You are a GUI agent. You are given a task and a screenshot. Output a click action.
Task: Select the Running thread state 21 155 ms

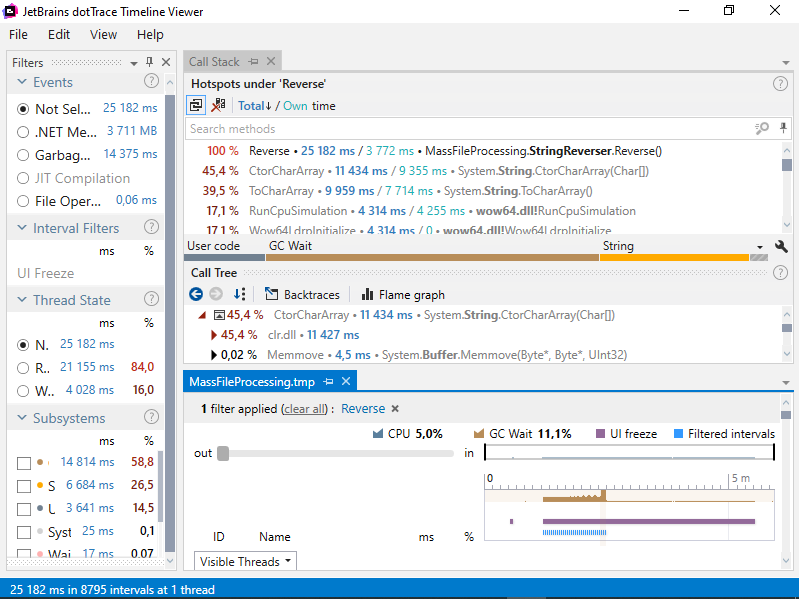click(x=23, y=367)
